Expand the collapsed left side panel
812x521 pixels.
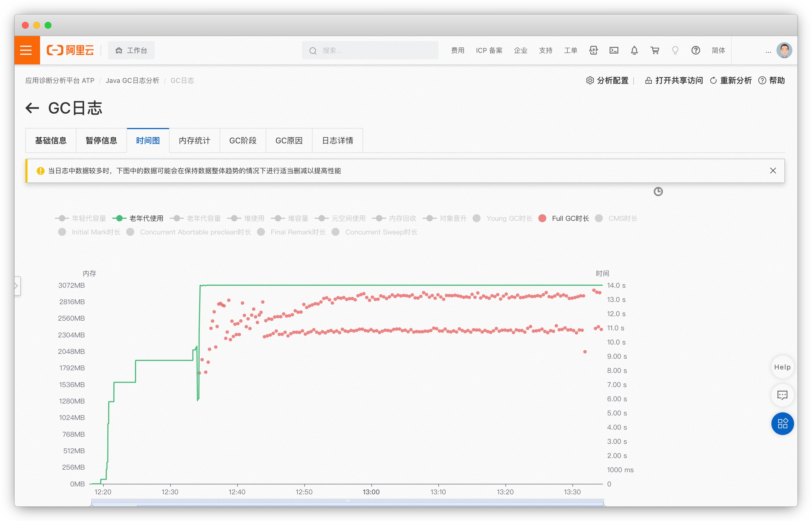17,286
